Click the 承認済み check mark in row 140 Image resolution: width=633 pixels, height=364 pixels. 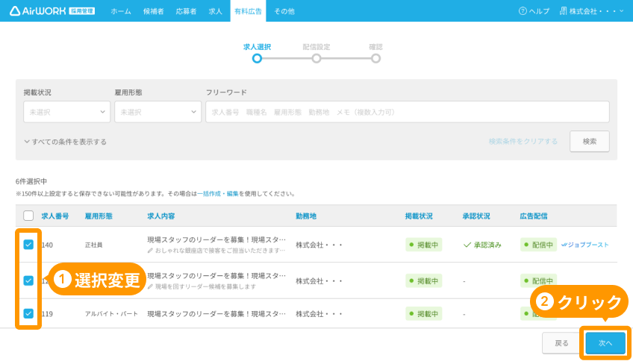[x=467, y=245]
